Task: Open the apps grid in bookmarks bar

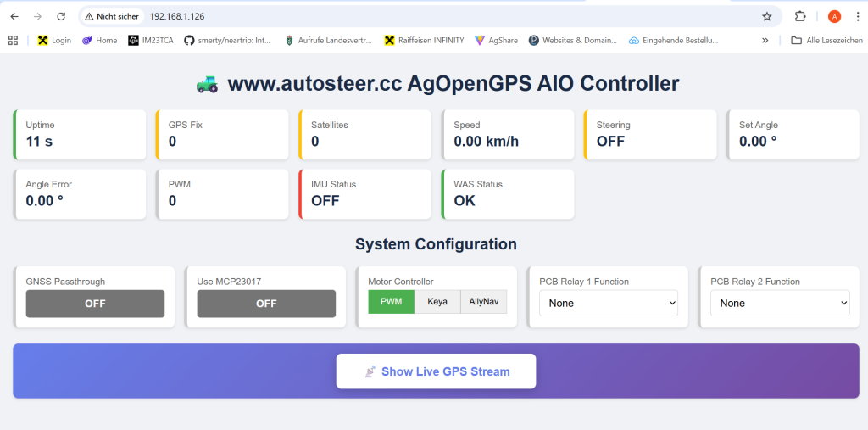Action: (13, 40)
